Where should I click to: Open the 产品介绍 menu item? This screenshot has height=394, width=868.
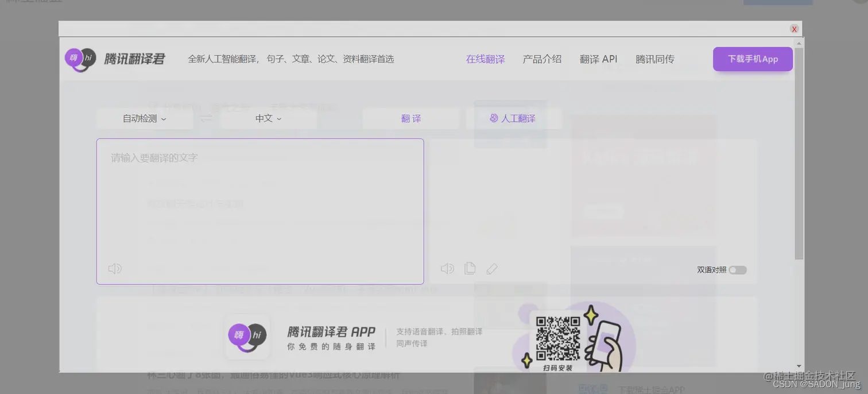click(542, 59)
